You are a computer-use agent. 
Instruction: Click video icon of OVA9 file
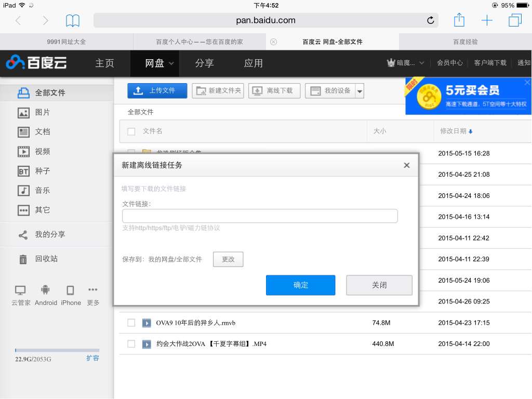147,323
